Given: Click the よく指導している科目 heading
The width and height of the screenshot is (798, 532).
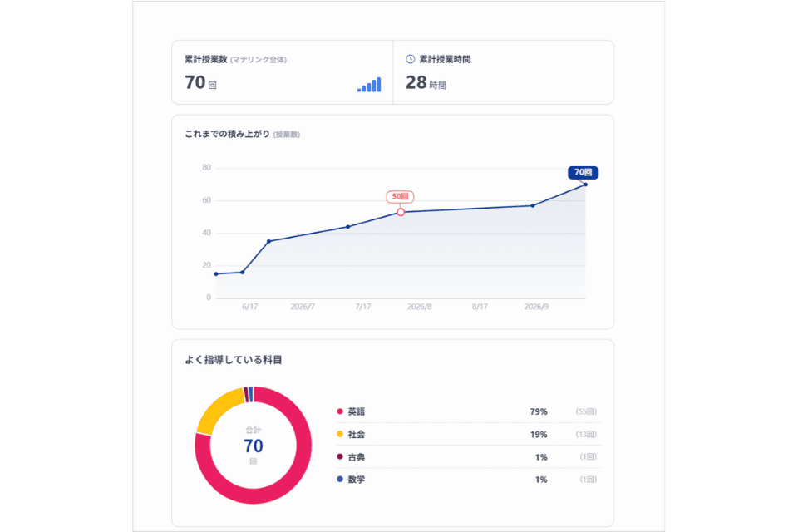Looking at the screenshot, I should tap(233, 360).
